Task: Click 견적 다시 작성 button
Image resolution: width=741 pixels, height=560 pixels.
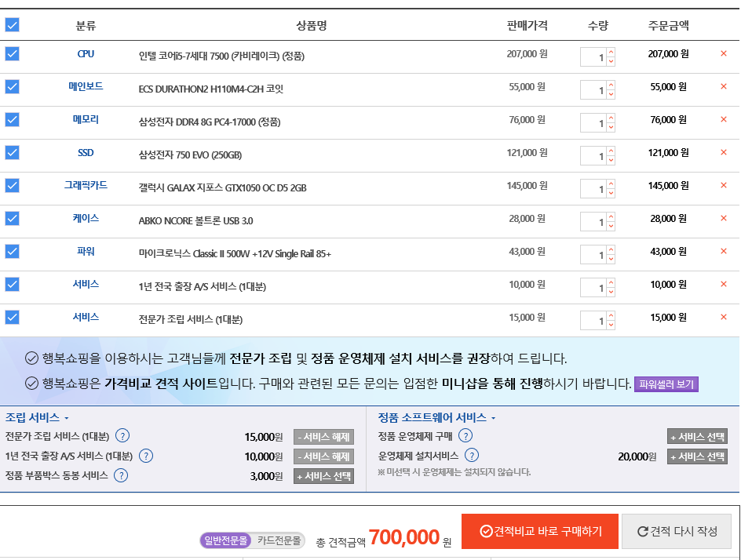Action: 677,531
